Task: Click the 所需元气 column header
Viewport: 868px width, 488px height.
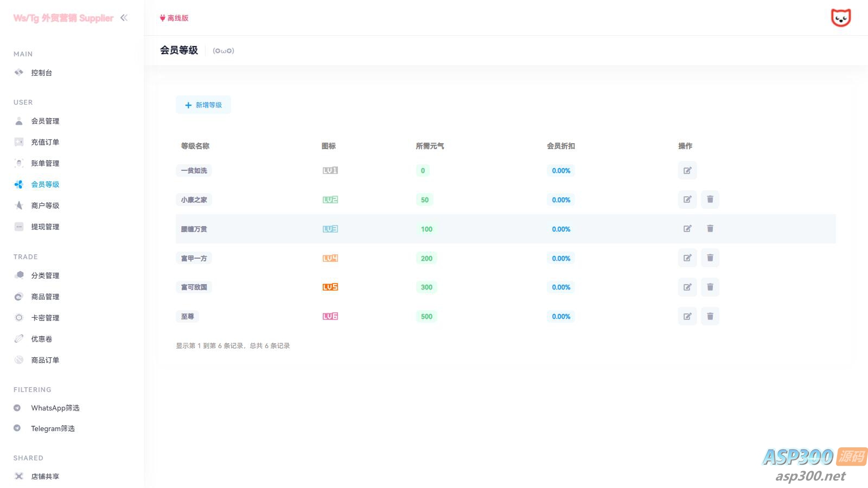Action: (x=430, y=146)
